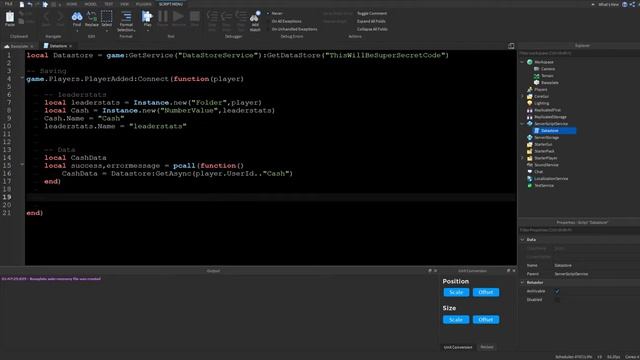Click the editor maximize icon above code
This screenshot has width=640, height=360.
[x=511, y=46]
